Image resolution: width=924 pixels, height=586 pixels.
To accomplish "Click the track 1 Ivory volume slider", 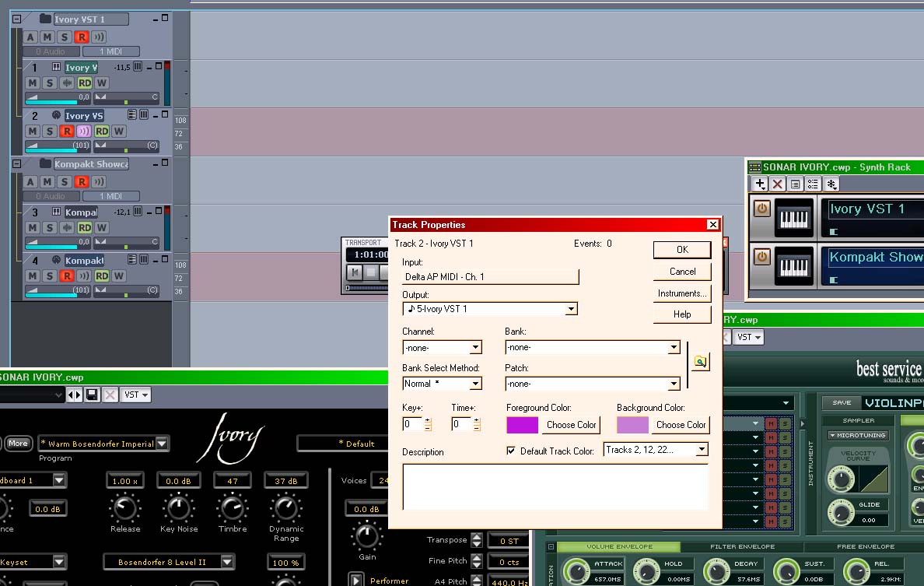I will pyautogui.click(x=58, y=97).
